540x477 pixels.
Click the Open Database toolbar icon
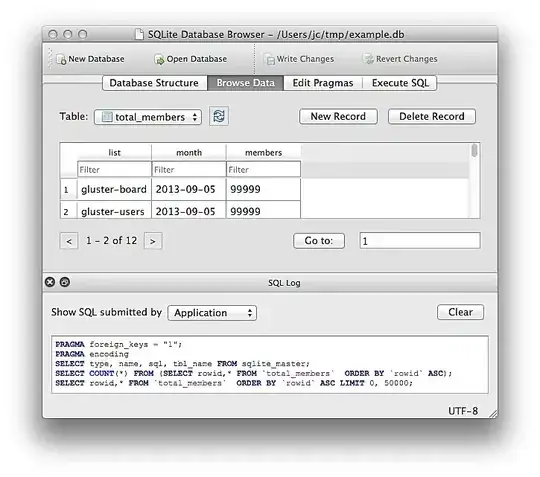pos(159,59)
